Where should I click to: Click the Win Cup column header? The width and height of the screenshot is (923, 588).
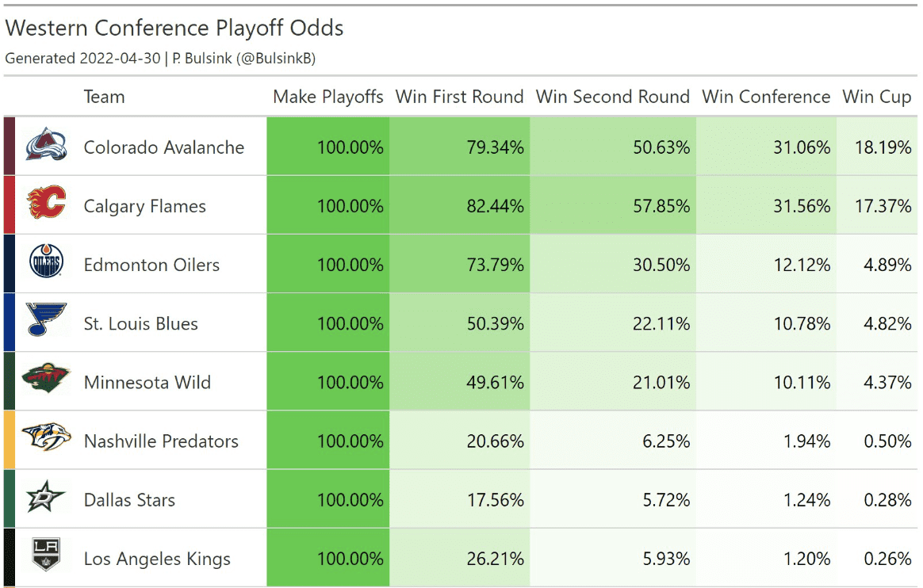tap(876, 97)
